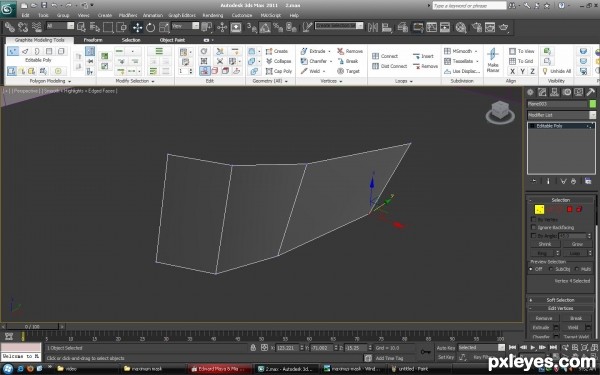
Task: Switch to the Freeform ribbon tab
Action: [93, 40]
